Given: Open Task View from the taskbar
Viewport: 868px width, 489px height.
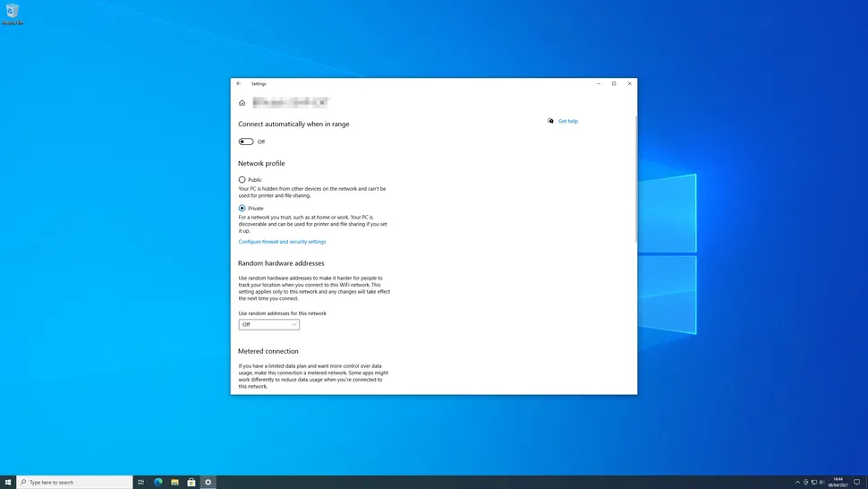Looking at the screenshot, I should click(141, 482).
